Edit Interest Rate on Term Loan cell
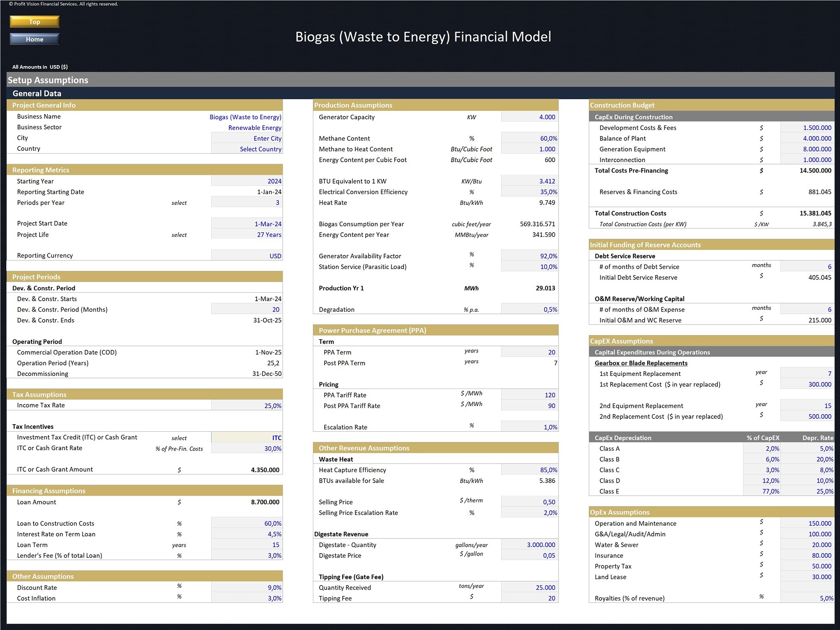The height and width of the screenshot is (630, 840). pos(247,534)
